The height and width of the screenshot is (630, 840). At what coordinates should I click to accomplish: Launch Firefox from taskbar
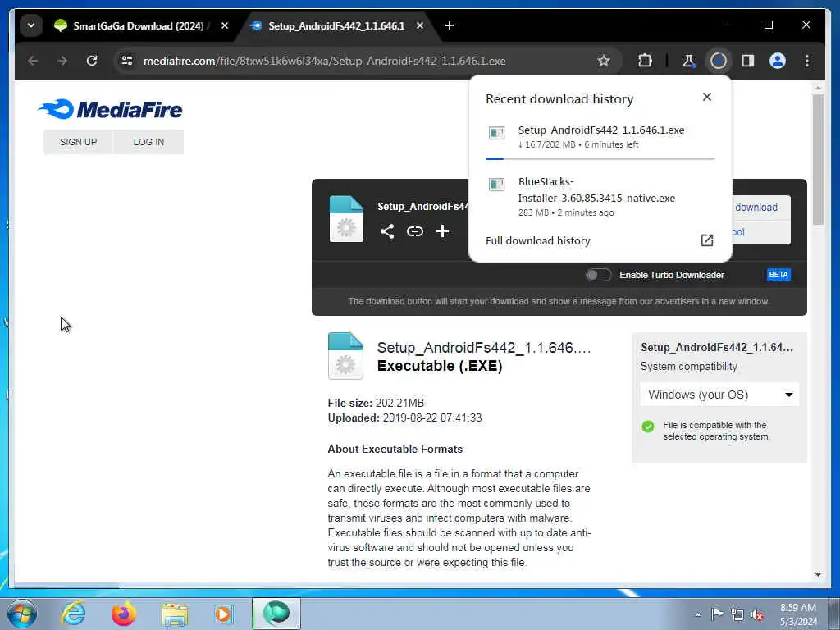tap(124, 614)
